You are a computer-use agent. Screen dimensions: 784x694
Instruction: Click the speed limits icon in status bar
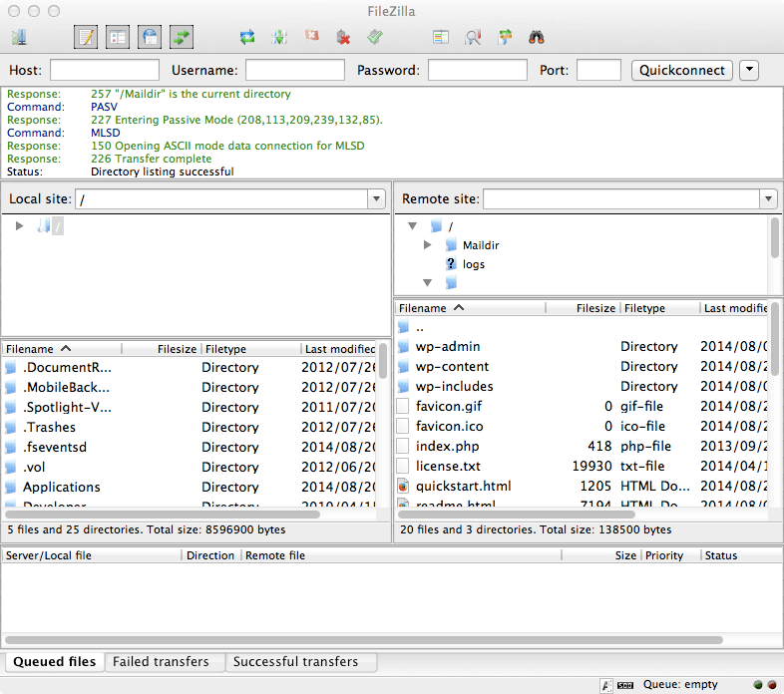pyautogui.click(x=625, y=685)
